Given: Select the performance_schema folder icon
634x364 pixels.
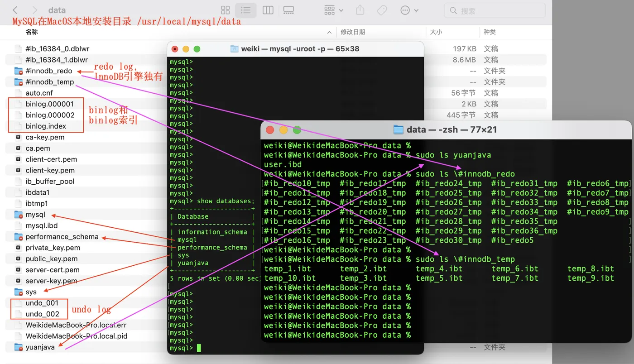Looking at the screenshot, I should tap(19, 237).
